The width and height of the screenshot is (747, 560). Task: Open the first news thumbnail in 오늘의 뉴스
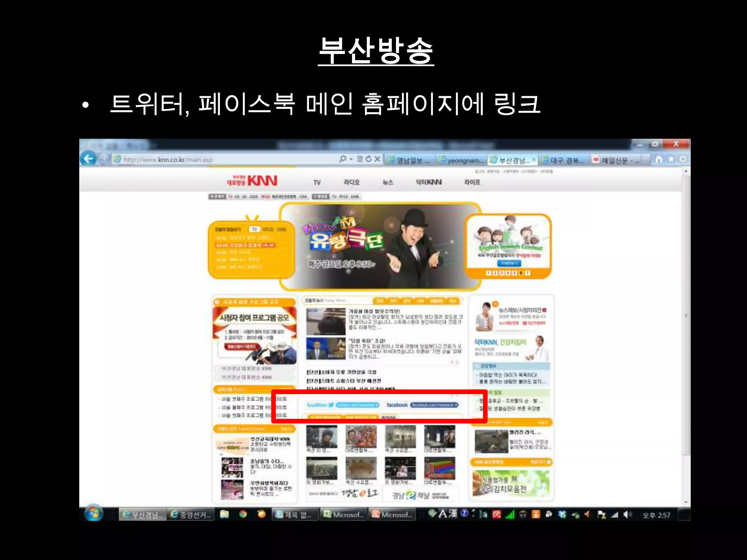[x=325, y=322]
